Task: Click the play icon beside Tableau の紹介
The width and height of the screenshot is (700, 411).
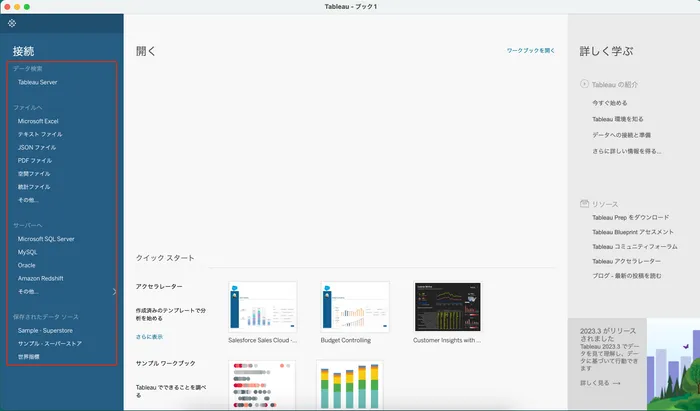Action: pyautogui.click(x=584, y=84)
